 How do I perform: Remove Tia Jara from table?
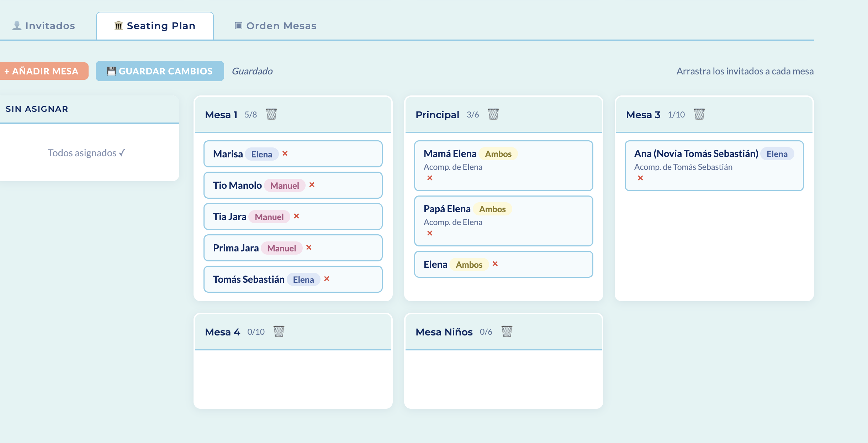coord(297,216)
